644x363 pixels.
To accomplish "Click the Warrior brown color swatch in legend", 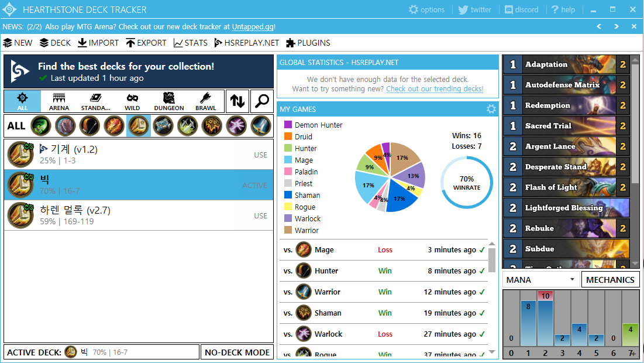I will (x=288, y=230).
